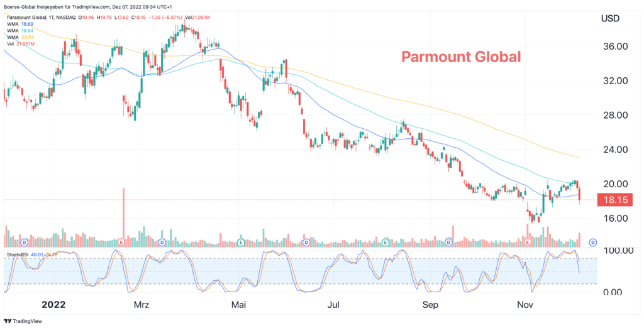Screen dimensions: 644x328
Task: Select the WMA 18.69 indicator legend
Action: click(19, 25)
